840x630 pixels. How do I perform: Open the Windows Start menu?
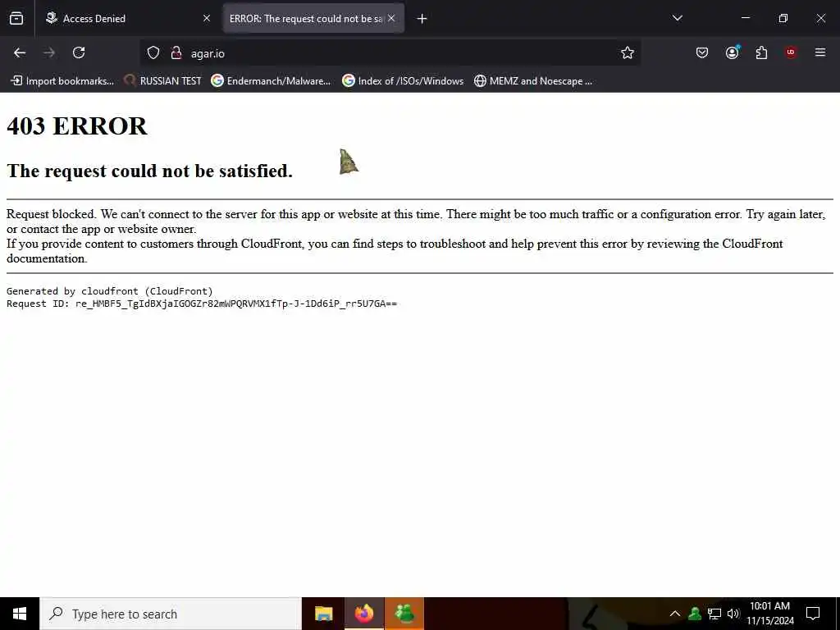20,614
